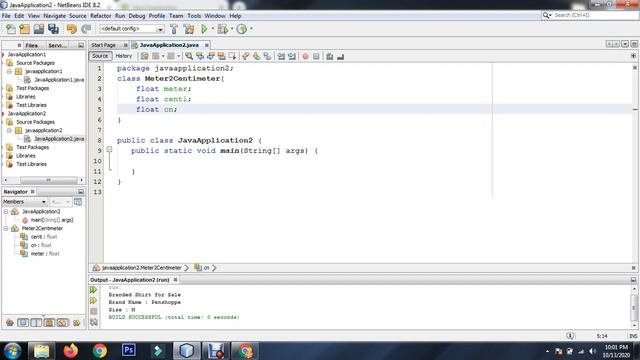Click Meter2Centimeter breadcrumb below editor

tap(141, 268)
